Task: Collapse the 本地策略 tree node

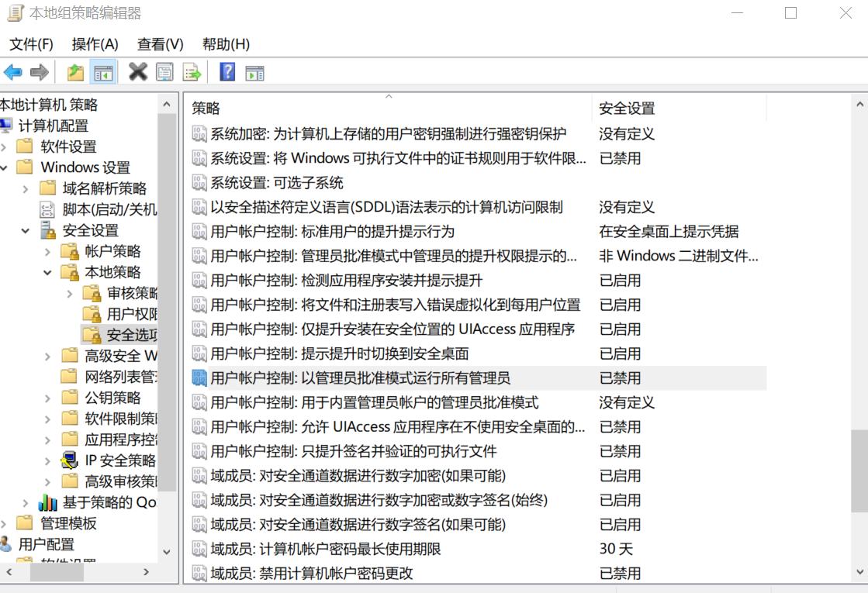Action: click(48, 271)
